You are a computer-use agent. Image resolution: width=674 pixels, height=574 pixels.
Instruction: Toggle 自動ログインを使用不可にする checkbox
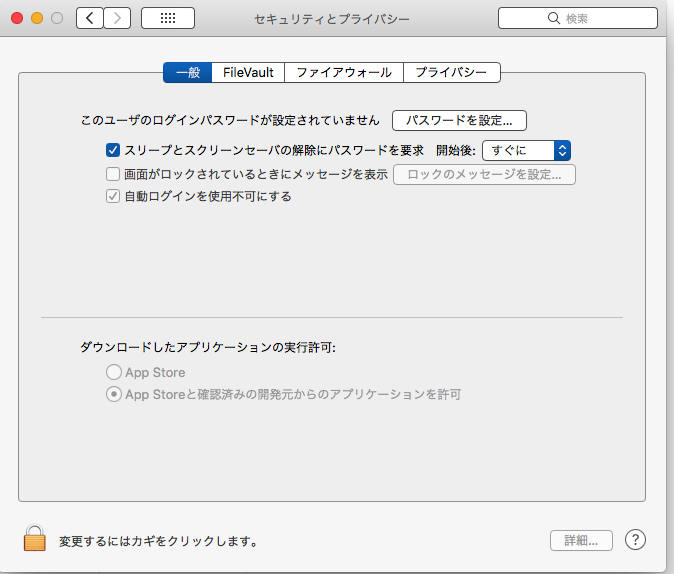coord(113,196)
